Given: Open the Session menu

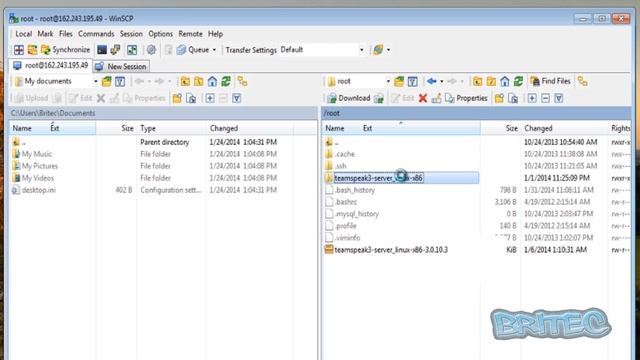Looking at the screenshot, I should 131,34.
